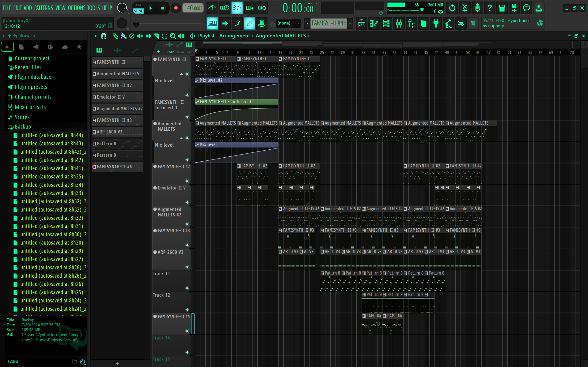Open the Channel rack view icon

(x=386, y=23)
